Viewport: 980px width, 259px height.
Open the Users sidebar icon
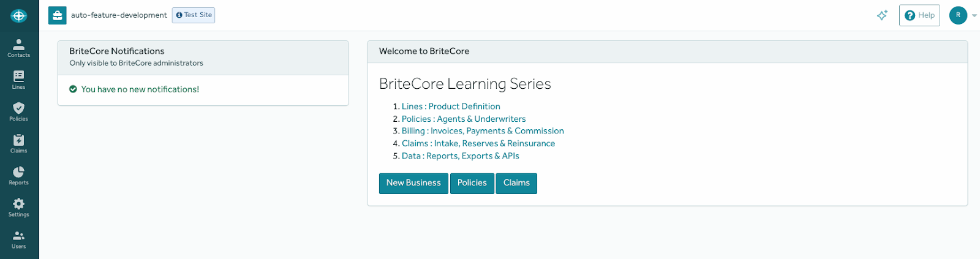coord(19,239)
